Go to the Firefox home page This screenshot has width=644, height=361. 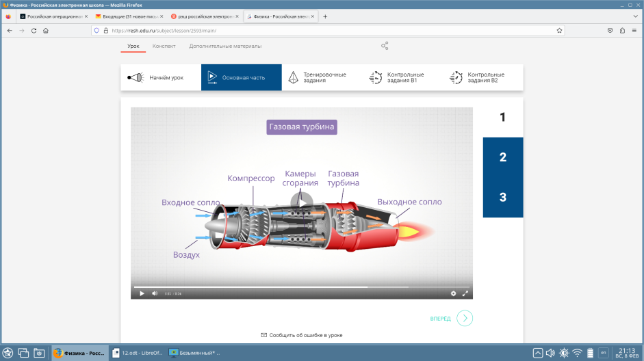coord(46,30)
